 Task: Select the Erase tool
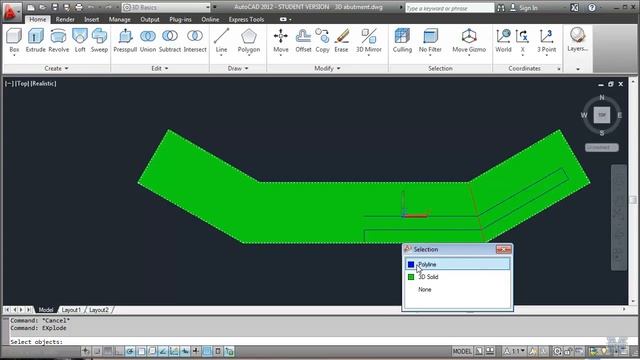tap(341, 40)
